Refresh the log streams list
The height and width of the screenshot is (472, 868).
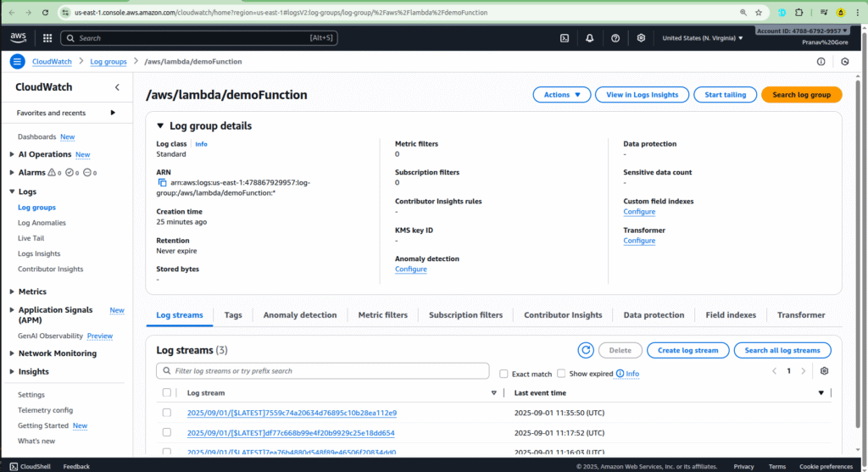tap(586, 350)
